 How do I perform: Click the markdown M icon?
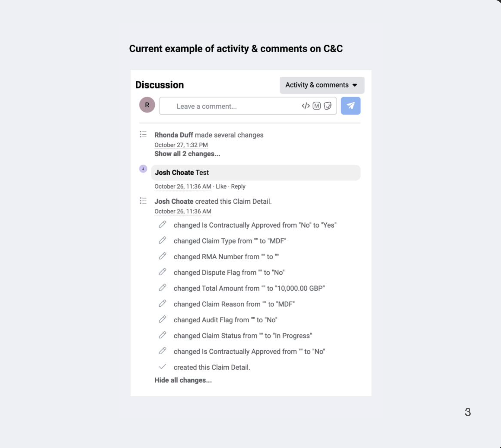tap(317, 106)
